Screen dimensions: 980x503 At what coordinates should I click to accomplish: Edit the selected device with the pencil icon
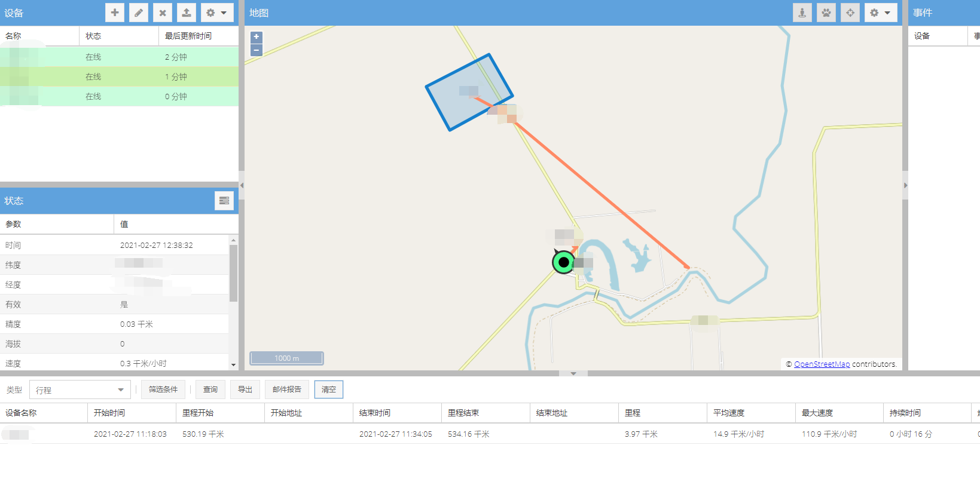(139, 13)
